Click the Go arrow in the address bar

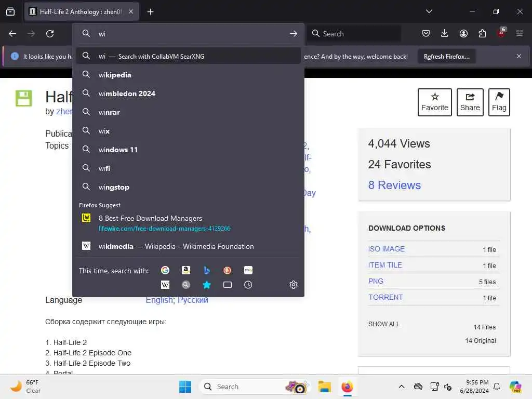point(294,34)
